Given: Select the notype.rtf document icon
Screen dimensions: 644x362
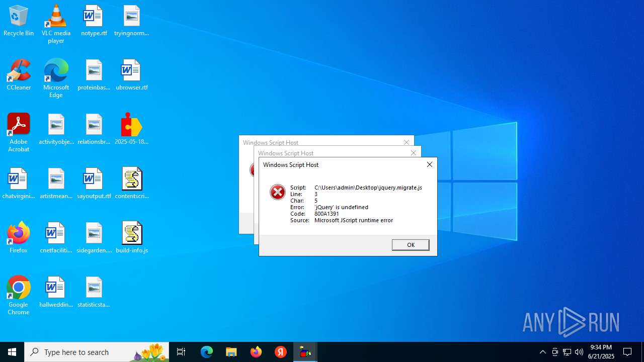Looking at the screenshot, I should point(94,21).
